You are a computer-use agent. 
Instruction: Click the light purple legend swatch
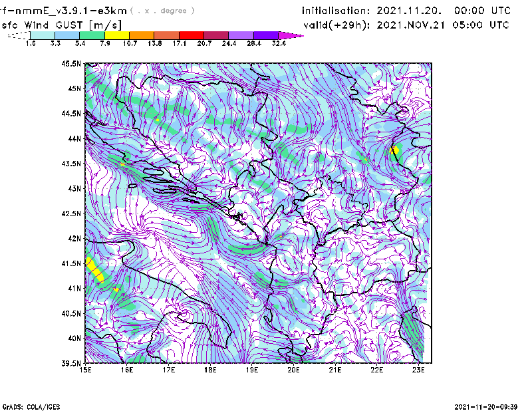(x=241, y=35)
